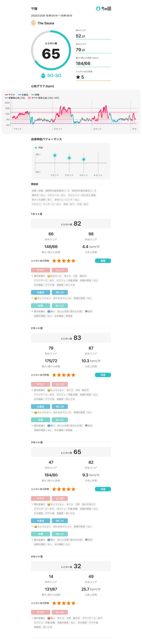
Task: Select the fifth orange star in set 4 rating
Action: [x=73, y=603]
